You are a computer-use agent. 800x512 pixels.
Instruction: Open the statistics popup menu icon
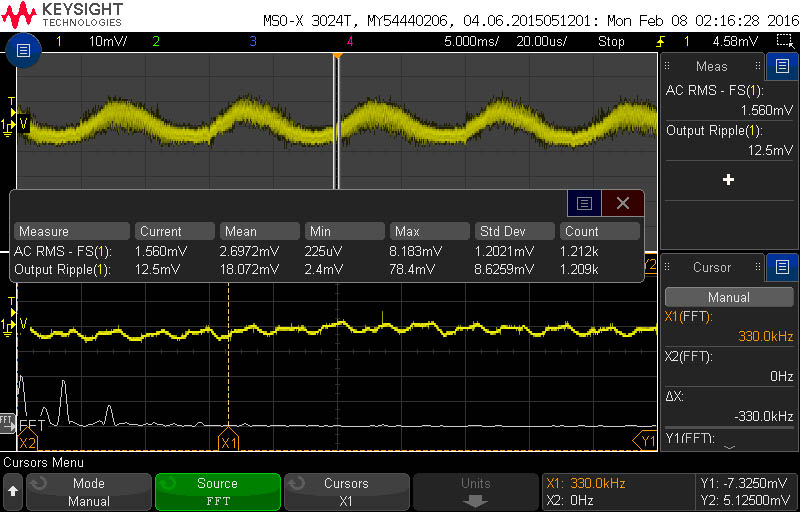tap(584, 203)
